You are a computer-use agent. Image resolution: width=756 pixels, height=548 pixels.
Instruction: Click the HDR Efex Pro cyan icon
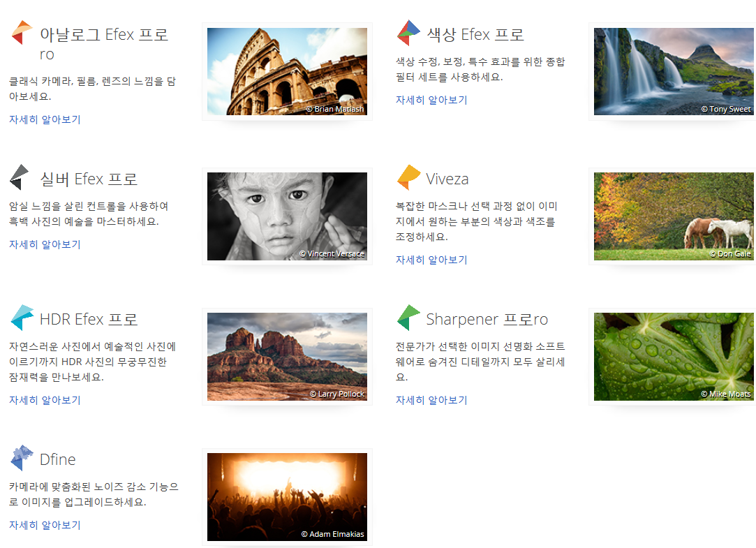22,317
